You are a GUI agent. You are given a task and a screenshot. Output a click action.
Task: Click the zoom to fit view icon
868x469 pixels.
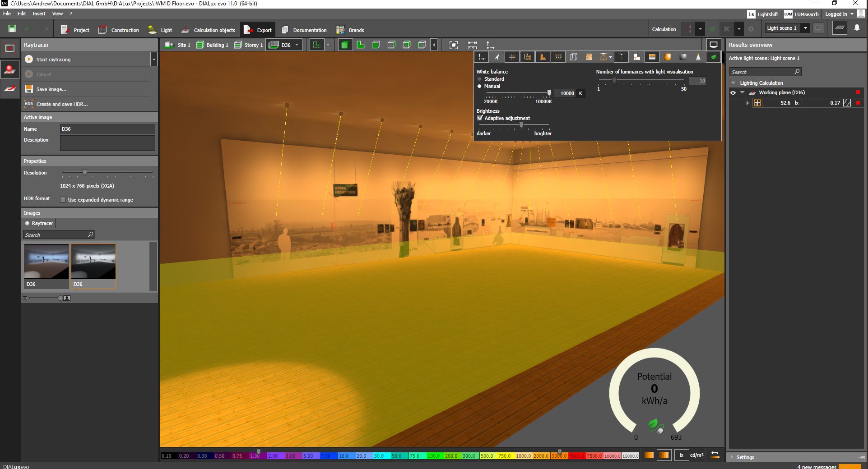[453, 45]
